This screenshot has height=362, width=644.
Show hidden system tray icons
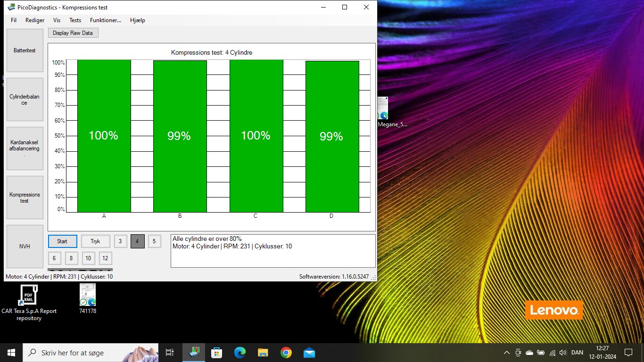pos(507,353)
